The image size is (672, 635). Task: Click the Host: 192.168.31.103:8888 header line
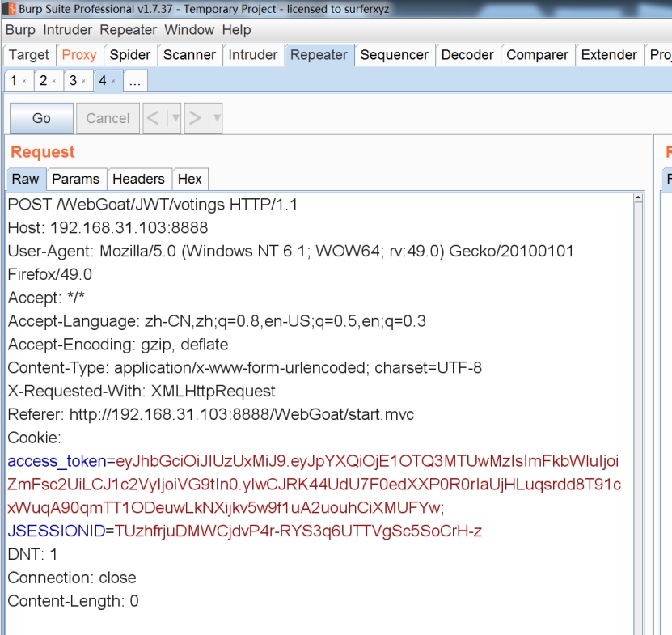(108, 227)
